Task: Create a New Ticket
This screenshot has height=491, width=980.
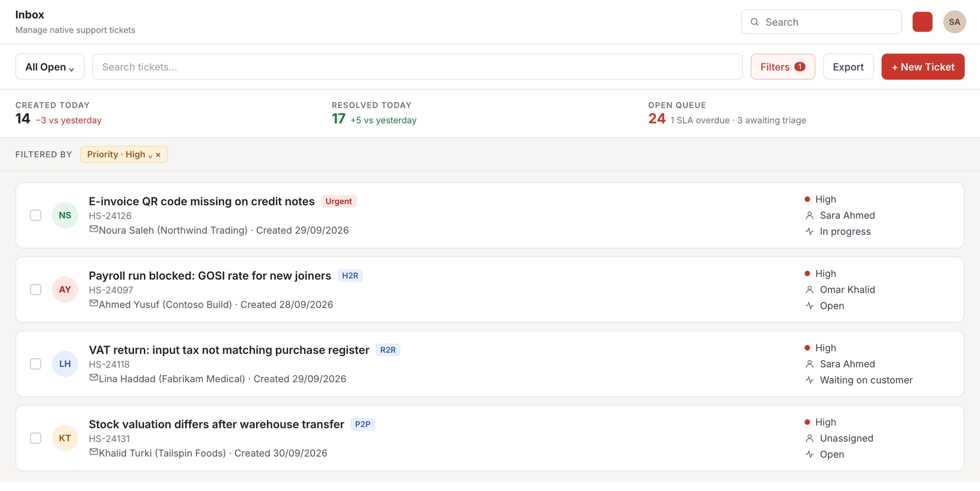Action: coord(923,67)
